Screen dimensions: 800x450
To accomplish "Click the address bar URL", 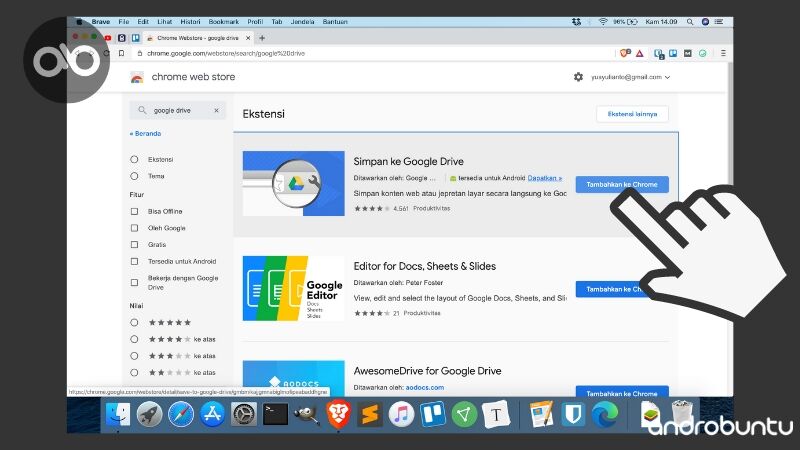I will pyautogui.click(x=226, y=53).
